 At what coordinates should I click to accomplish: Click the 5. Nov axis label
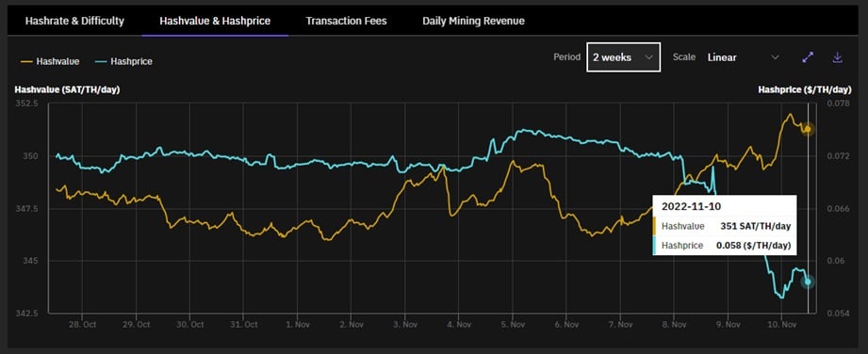(x=512, y=324)
